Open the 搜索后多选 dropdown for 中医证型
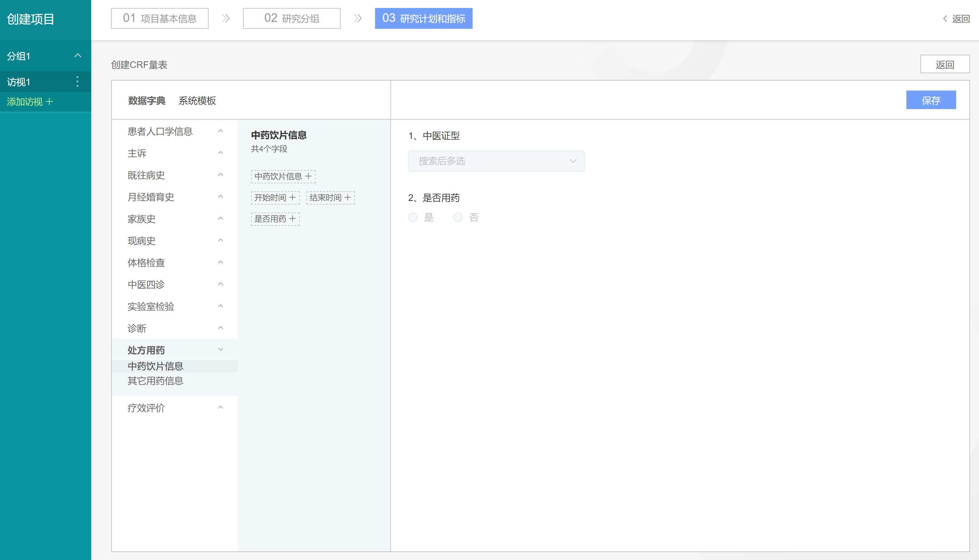Screen dimensions: 979x560 point(496,161)
